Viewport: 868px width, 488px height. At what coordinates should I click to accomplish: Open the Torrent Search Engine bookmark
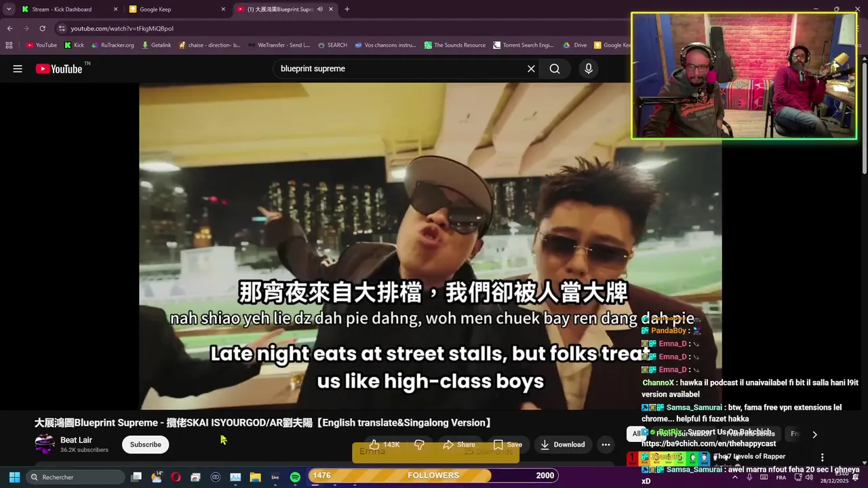[524, 45]
